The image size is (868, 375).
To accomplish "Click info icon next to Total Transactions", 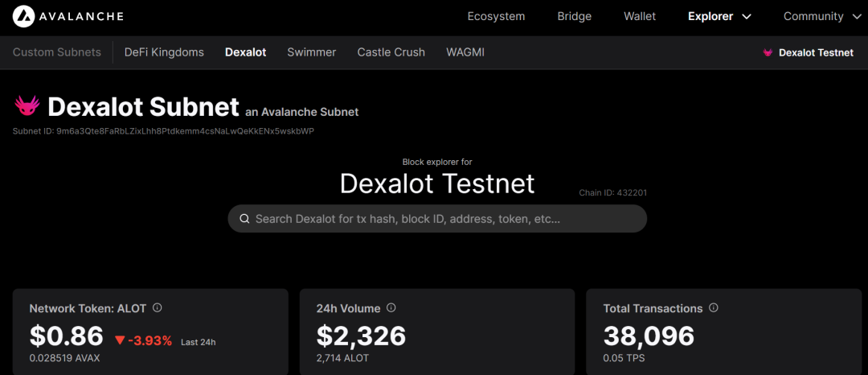I will click(x=714, y=308).
